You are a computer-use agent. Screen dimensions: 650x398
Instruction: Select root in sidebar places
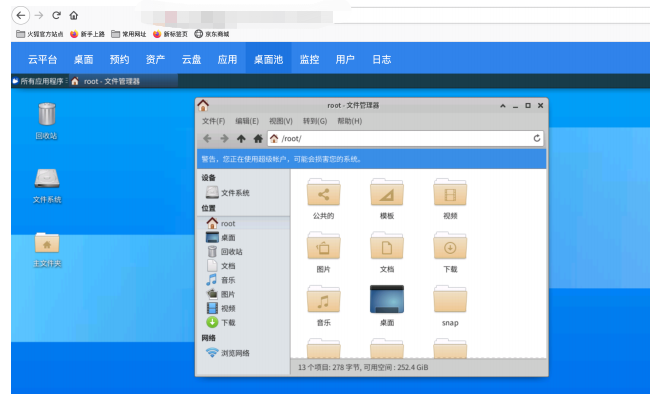coord(244,223)
